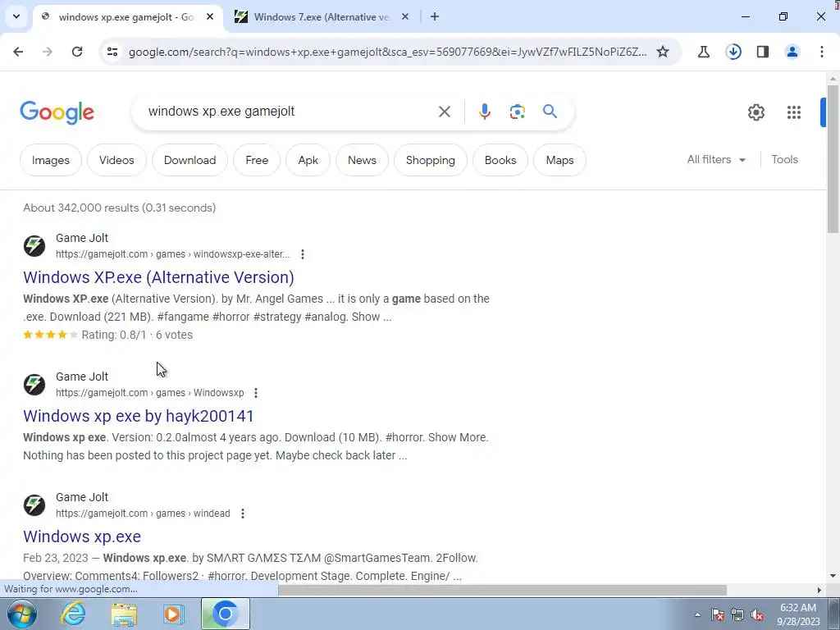
Task: Open Windows Explorer folder in taskbar
Action: coord(124,614)
